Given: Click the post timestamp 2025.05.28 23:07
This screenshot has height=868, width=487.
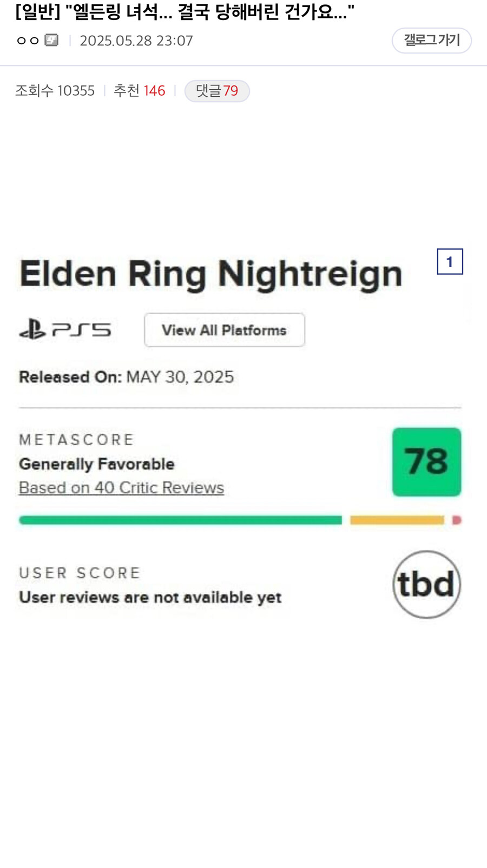Looking at the screenshot, I should click(x=136, y=41).
